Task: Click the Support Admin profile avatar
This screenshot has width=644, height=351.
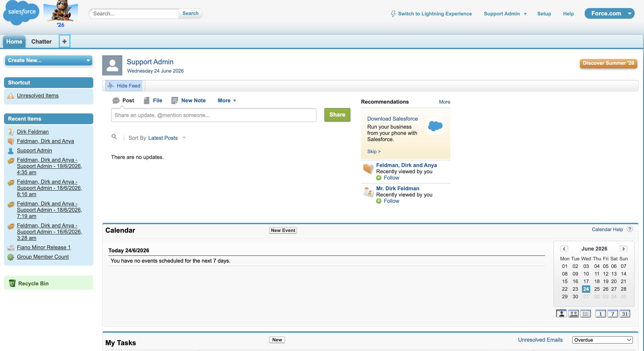Action: [x=112, y=65]
